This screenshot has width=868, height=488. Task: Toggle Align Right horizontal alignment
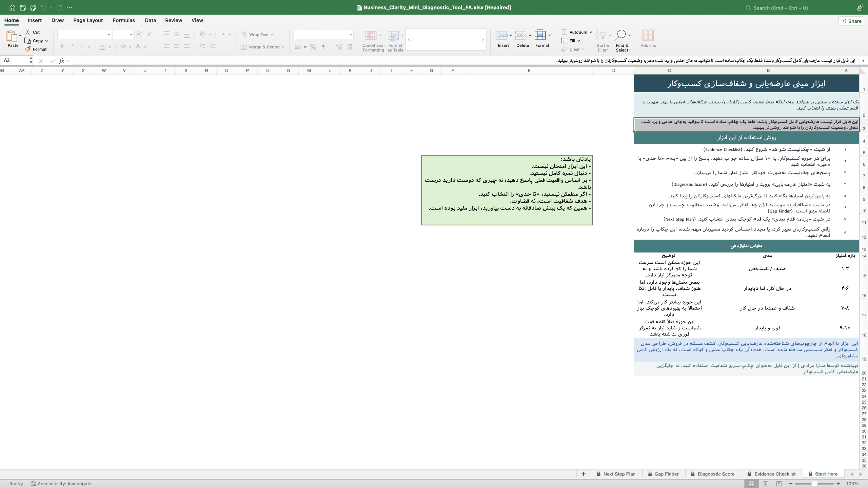point(187,47)
